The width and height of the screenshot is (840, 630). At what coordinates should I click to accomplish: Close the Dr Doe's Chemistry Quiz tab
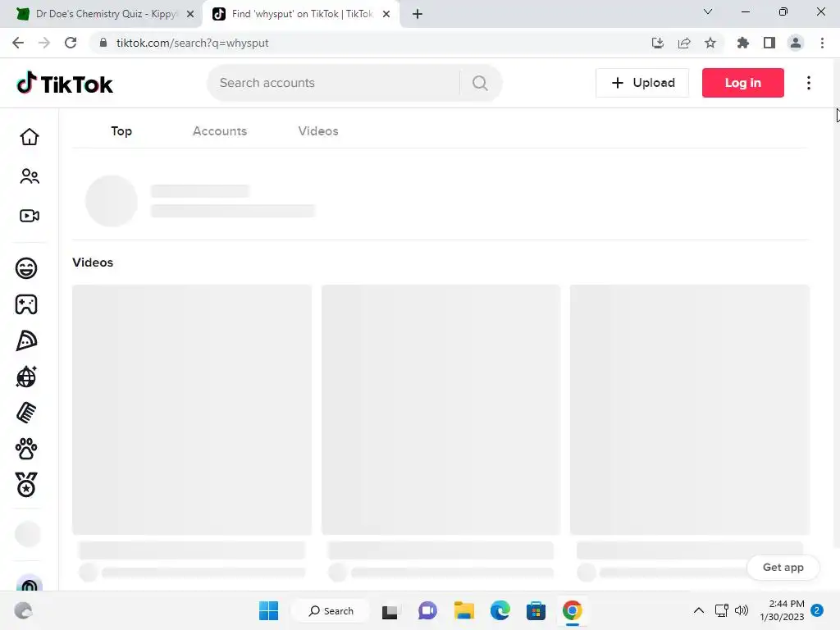190,14
